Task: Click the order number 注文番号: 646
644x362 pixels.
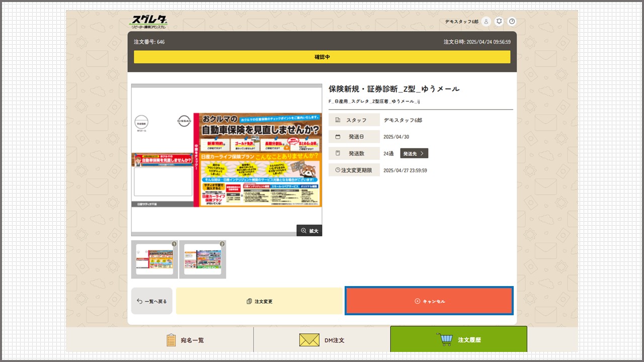Action: (x=149, y=42)
